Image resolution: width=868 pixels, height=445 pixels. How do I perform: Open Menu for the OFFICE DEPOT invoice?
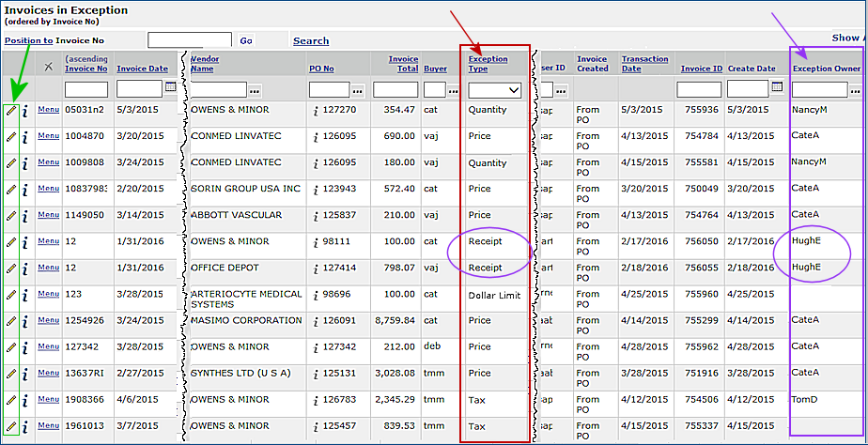click(48, 268)
